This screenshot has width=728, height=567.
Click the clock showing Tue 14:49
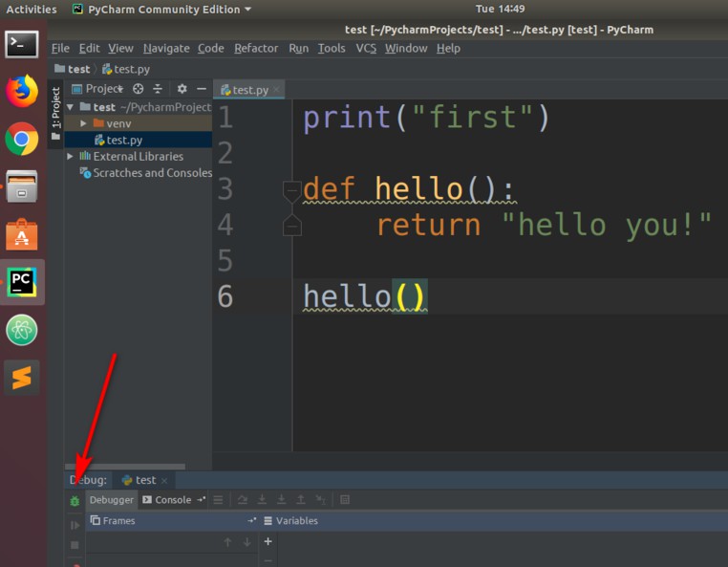point(500,9)
